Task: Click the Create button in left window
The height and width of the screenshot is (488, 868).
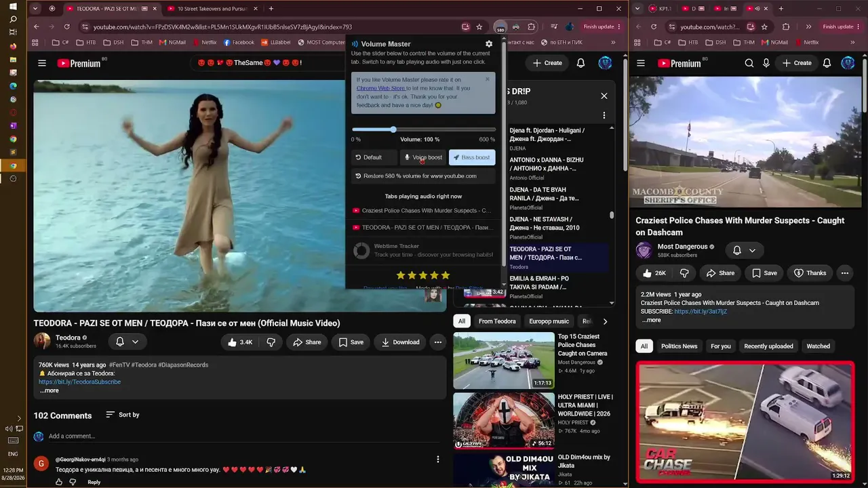Action: [547, 63]
